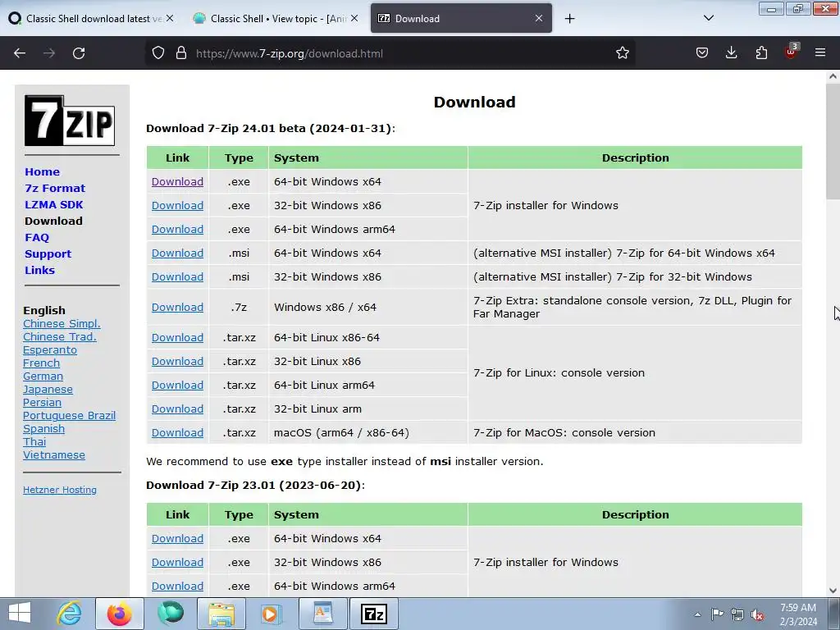840x630 pixels.
Task: Go to Home in the sidebar
Action: coord(43,172)
